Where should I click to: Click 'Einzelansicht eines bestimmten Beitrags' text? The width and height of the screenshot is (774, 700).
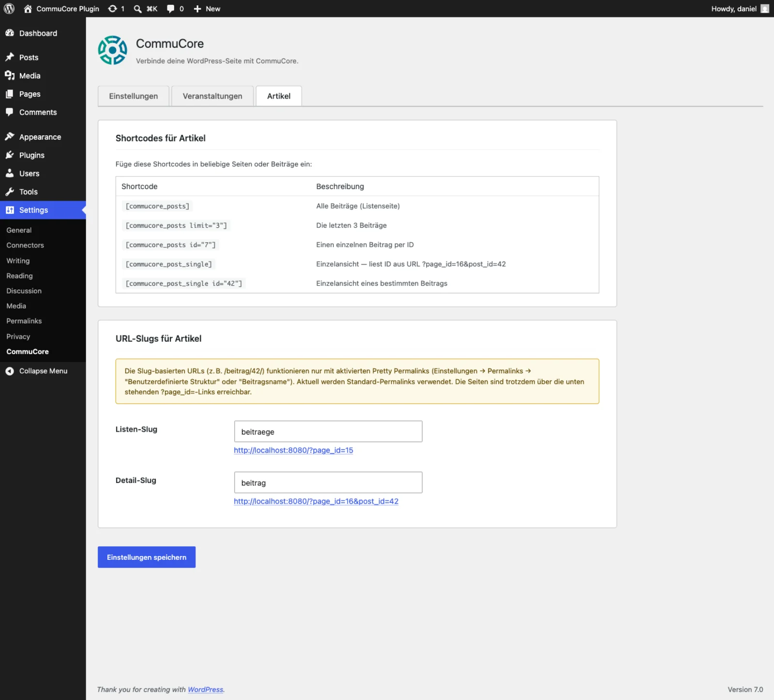382,283
